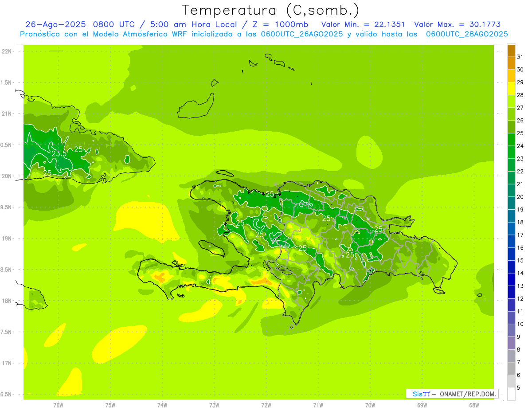Screen dimensions: 532x411
Task: Click the '0800 UTC' time text
Action: [115, 24]
